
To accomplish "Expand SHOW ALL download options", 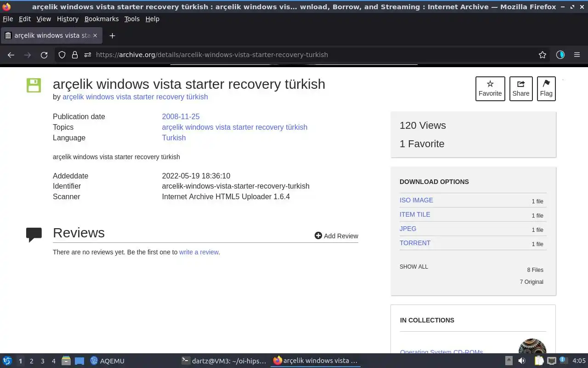I will pos(413,267).
